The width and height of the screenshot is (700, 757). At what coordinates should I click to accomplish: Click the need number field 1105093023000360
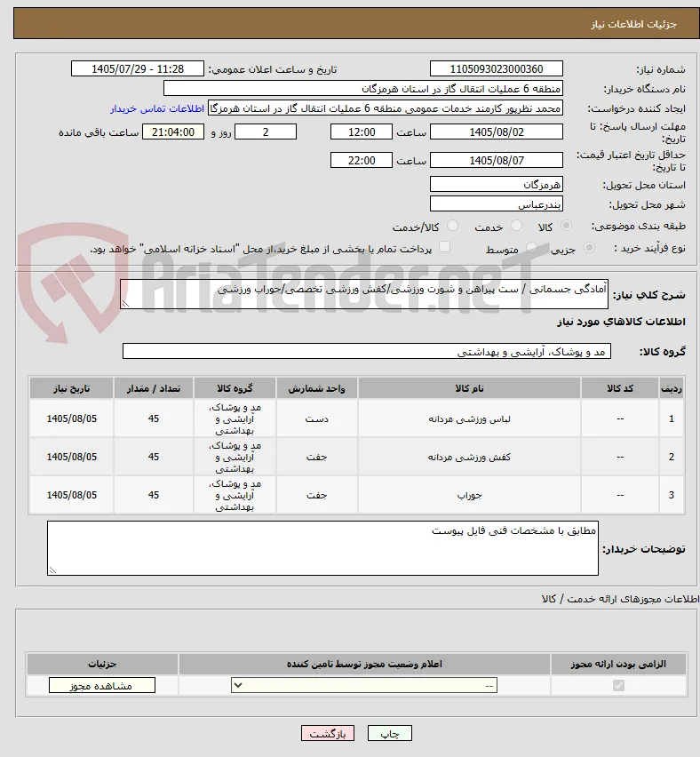[x=497, y=69]
